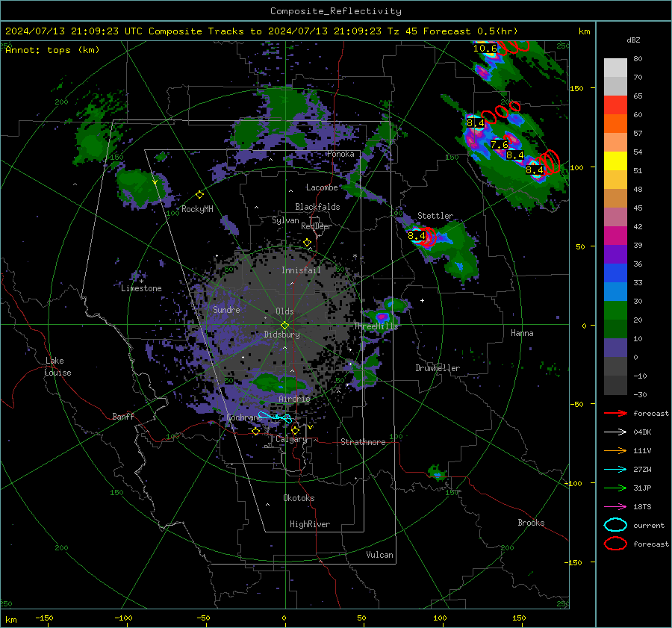Click the 8.4 storm top label near Stettler
This screenshot has height=628, width=672.
tap(416, 235)
